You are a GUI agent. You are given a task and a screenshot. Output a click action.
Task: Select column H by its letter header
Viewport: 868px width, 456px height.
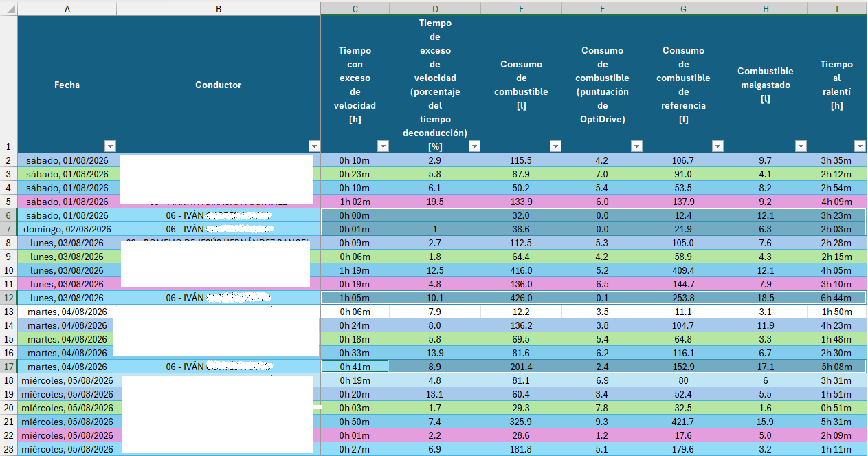click(x=766, y=8)
